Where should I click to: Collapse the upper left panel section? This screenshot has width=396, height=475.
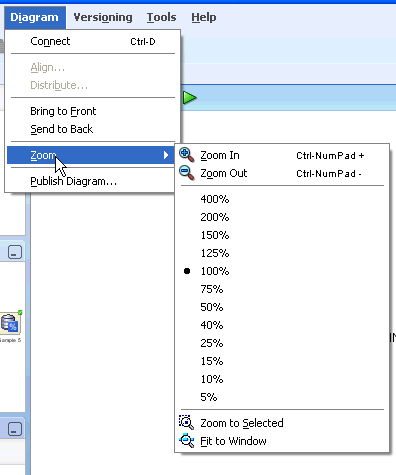coord(15,252)
